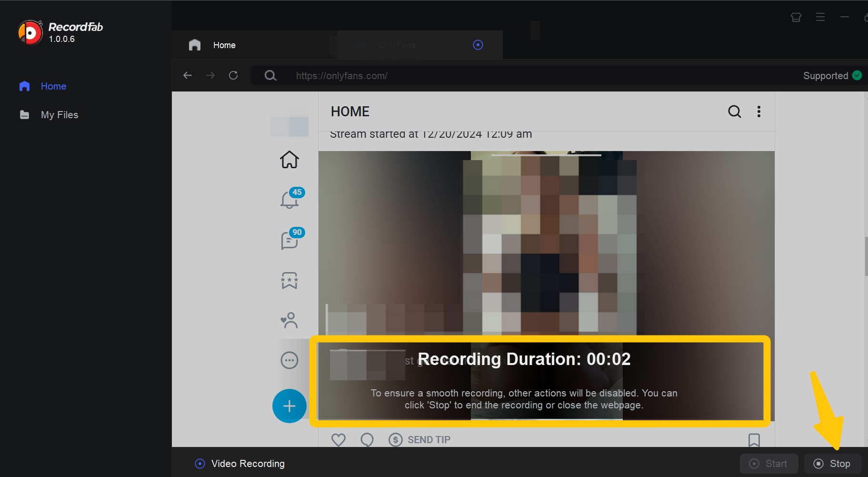Open Home in the left sidebar
The image size is (868, 477).
pos(43,86)
